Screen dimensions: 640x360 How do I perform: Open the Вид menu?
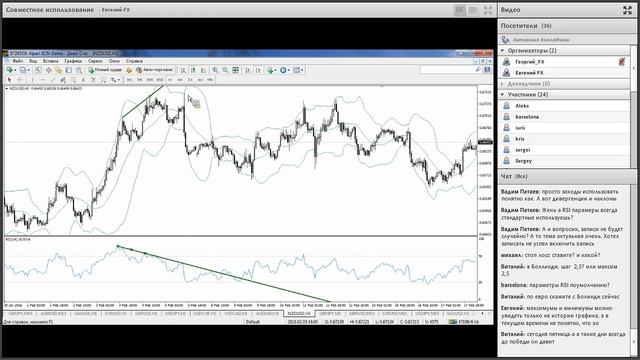(x=33, y=61)
